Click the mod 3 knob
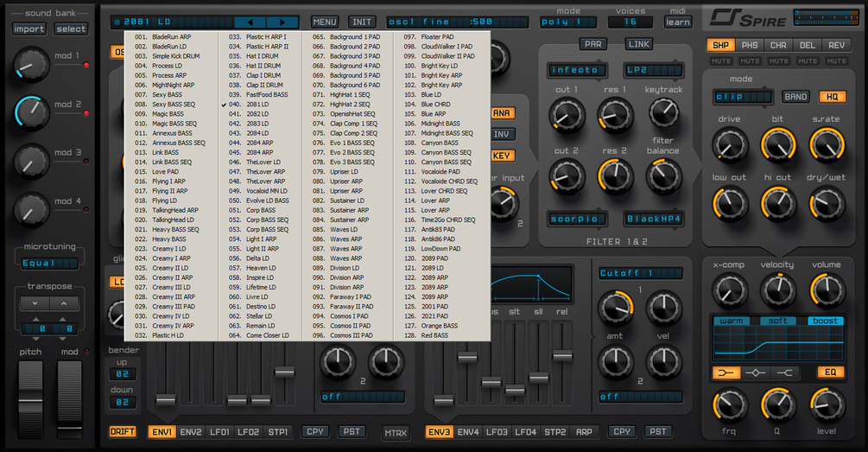 coord(31,162)
